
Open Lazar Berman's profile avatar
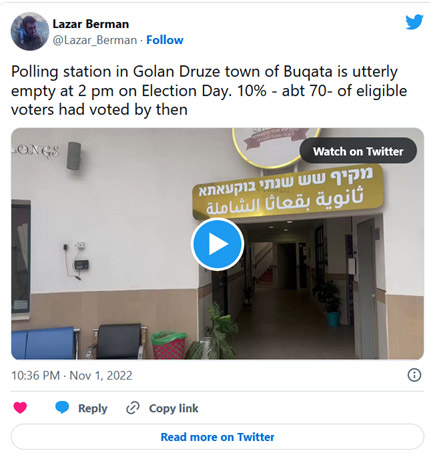pyautogui.click(x=30, y=32)
